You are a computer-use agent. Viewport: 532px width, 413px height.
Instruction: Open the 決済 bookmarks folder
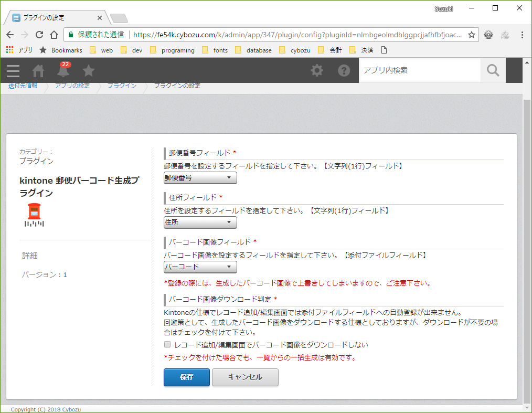[361, 50]
